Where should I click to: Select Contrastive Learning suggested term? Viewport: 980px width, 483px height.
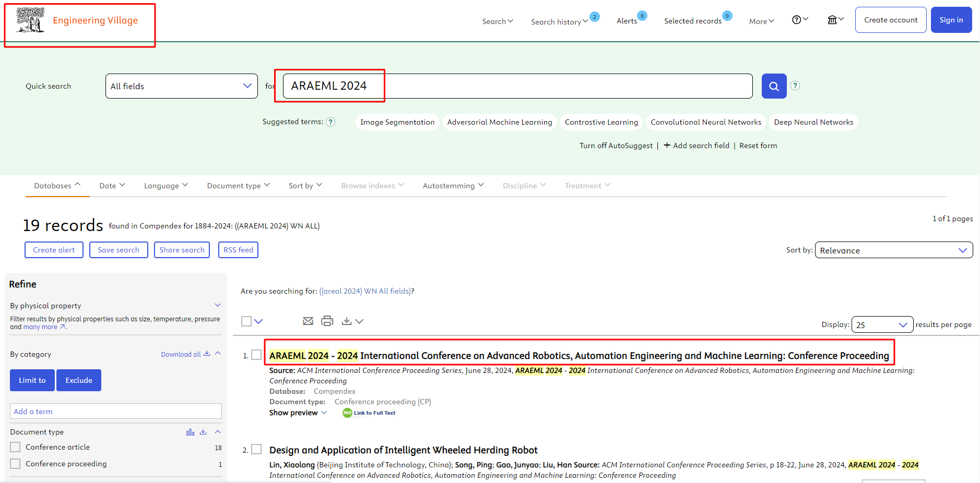pyautogui.click(x=601, y=122)
